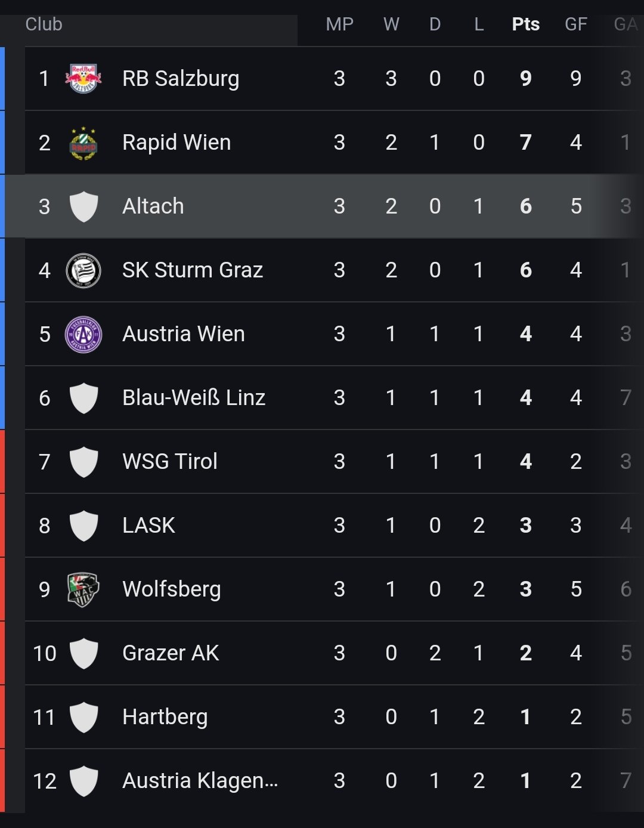Screen dimensions: 644x828
Task: Click Blau-Weiß Linz shield icon
Action: coord(83,398)
